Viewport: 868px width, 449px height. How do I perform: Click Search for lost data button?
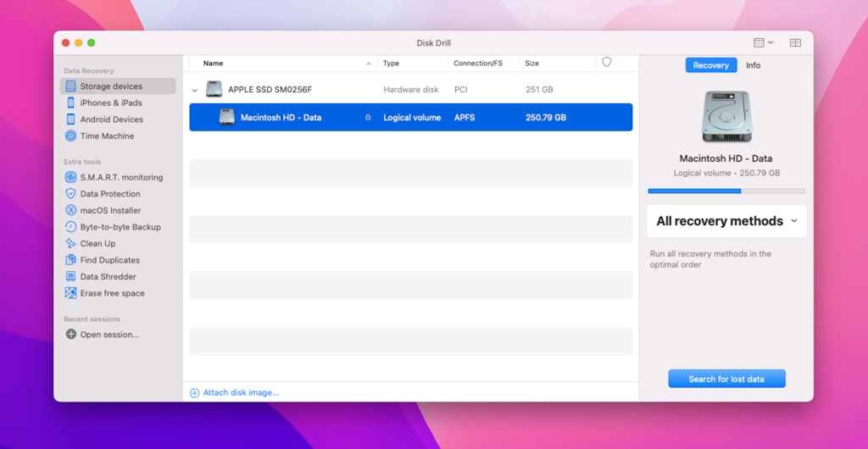pyautogui.click(x=726, y=379)
